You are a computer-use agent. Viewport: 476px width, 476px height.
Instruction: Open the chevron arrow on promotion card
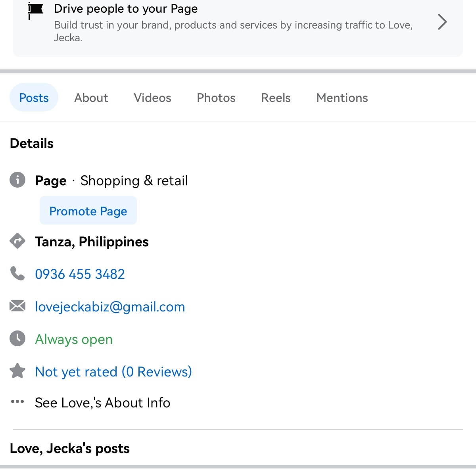coord(442,22)
